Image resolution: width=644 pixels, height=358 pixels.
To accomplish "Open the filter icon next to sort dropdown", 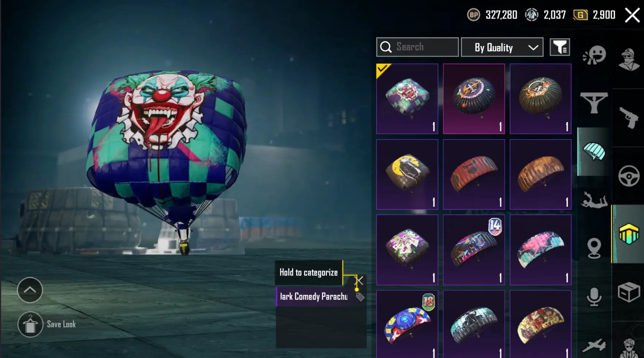I will (560, 47).
